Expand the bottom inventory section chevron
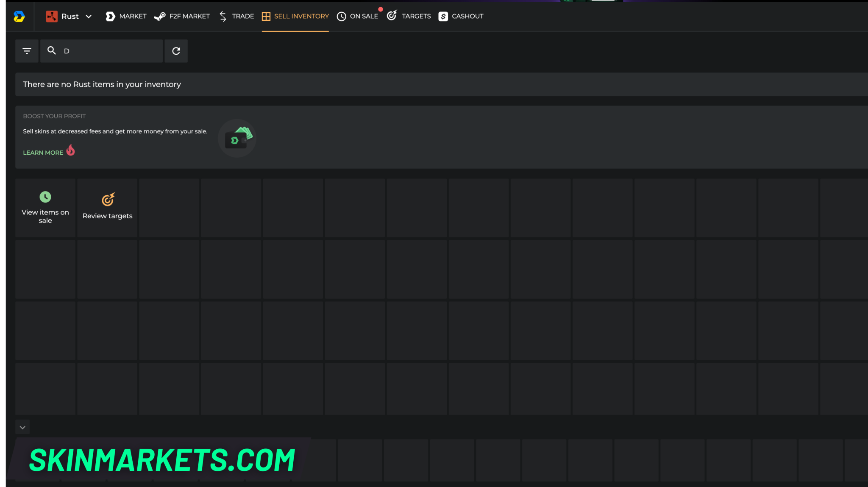Screen dimensions: 868x487 coord(22,427)
